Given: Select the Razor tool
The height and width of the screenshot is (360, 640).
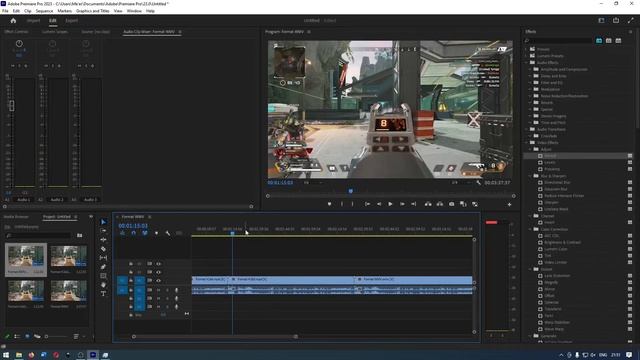Looking at the screenshot, I should (103, 249).
